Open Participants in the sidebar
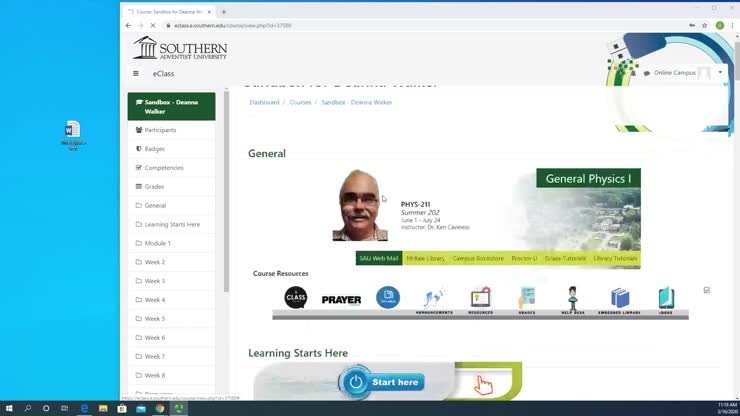The width and height of the screenshot is (740, 416). tap(171, 130)
